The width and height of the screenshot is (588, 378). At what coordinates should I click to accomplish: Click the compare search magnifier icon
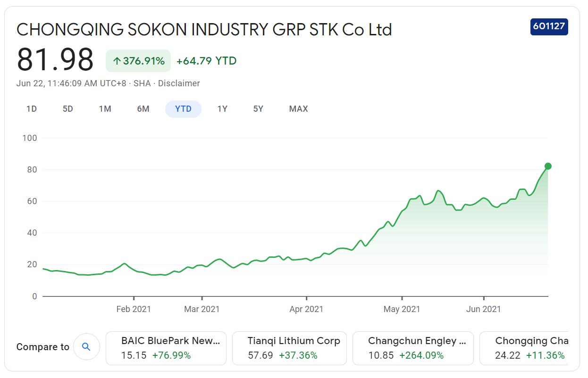(86, 346)
